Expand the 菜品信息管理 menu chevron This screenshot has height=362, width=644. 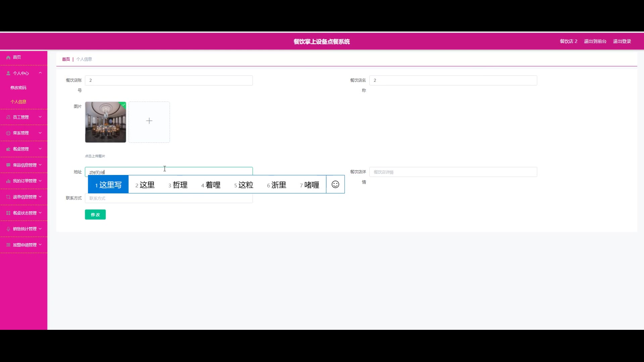pyautogui.click(x=40, y=165)
